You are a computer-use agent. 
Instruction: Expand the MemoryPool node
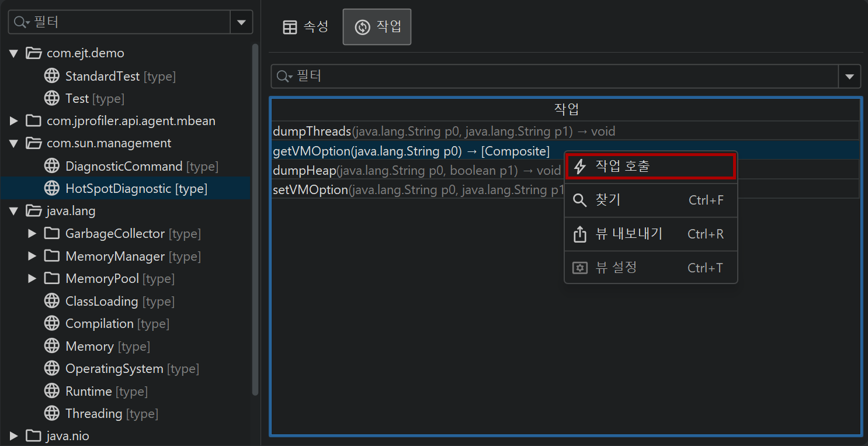33,278
